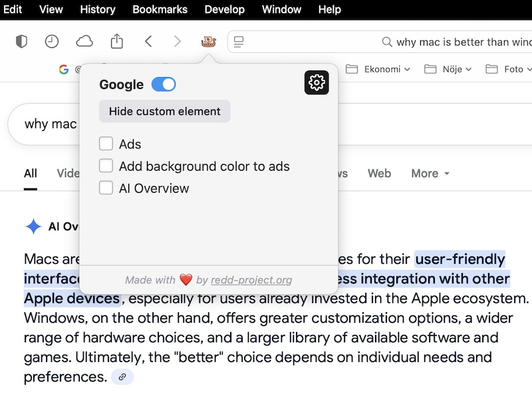
Task: Click the viking ship extension icon
Action: pos(208,41)
